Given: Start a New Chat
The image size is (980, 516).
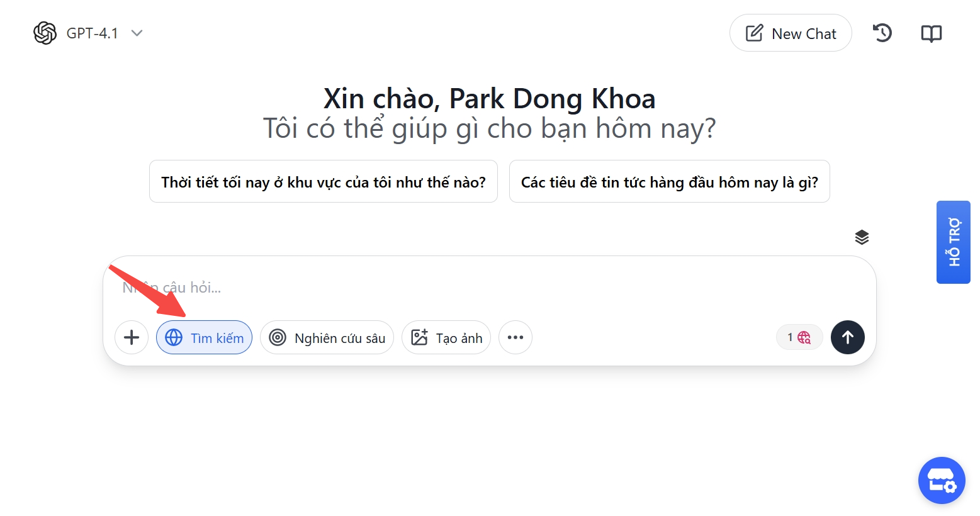Looking at the screenshot, I should pos(791,33).
